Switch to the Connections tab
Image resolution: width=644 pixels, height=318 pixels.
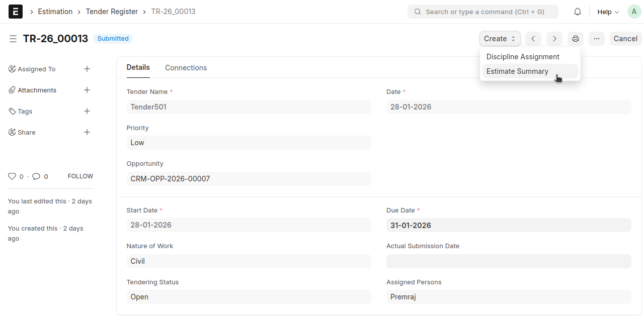click(186, 67)
